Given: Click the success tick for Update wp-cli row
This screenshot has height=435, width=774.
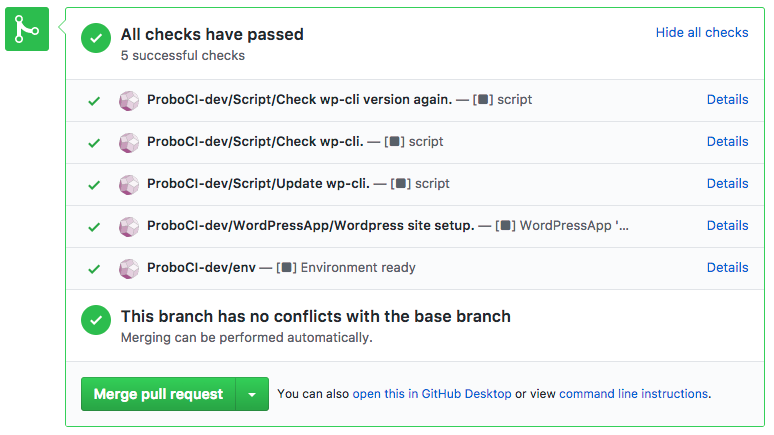Looking at the screenshot, I should [94, 184].
